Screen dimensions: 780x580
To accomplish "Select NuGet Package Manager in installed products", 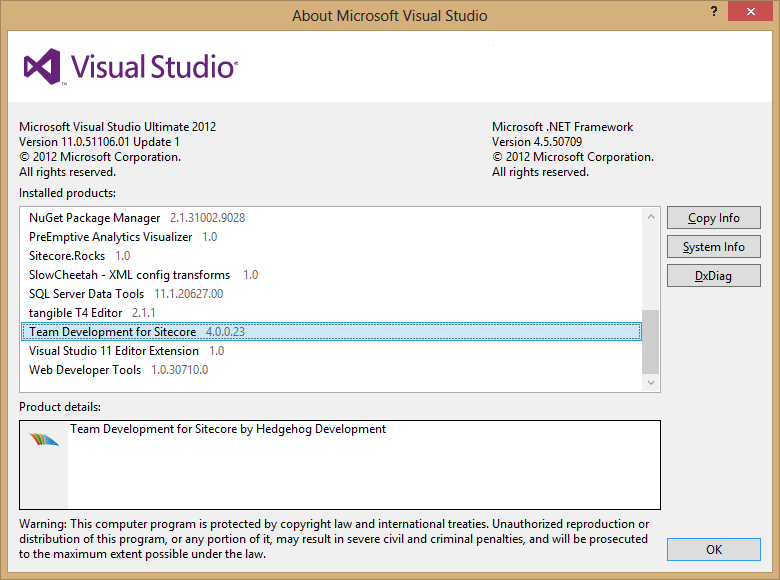I will pos(331,218).
